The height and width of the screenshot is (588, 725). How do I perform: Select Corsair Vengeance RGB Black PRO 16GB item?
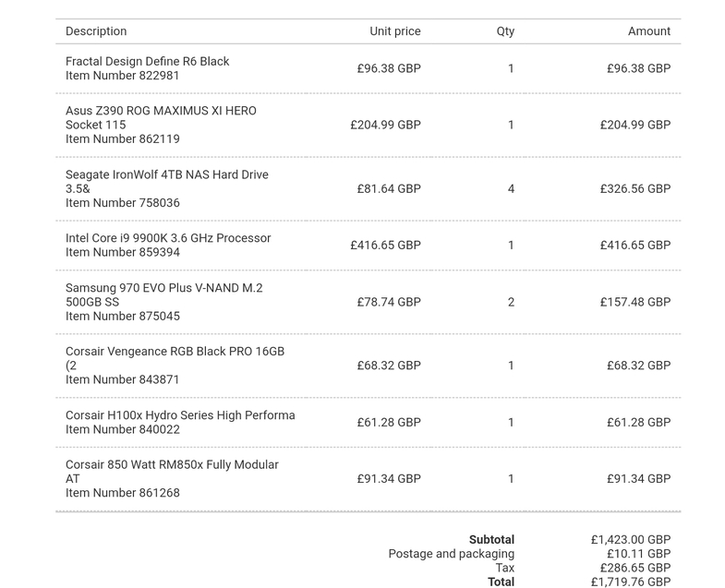[175, 352]
